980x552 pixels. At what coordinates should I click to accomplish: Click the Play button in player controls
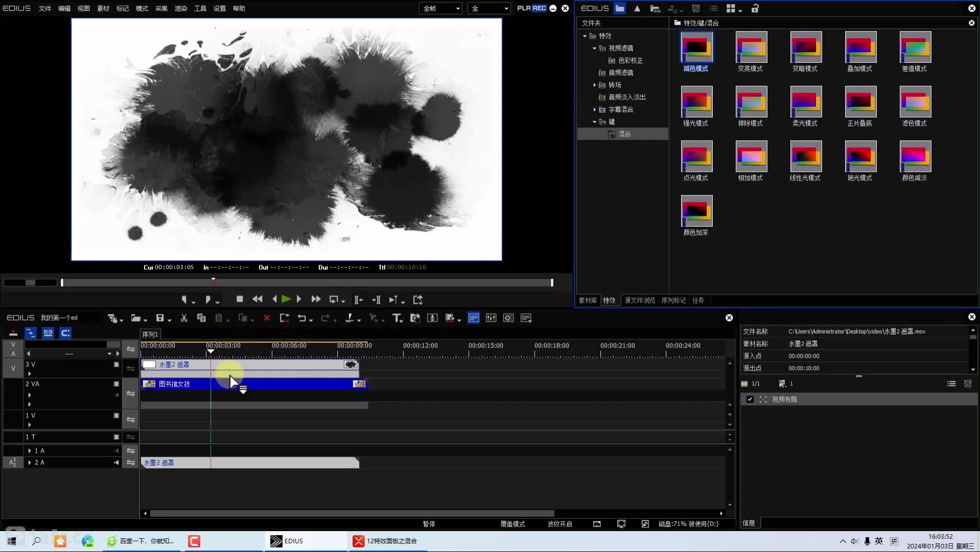(x=286, y=300)
